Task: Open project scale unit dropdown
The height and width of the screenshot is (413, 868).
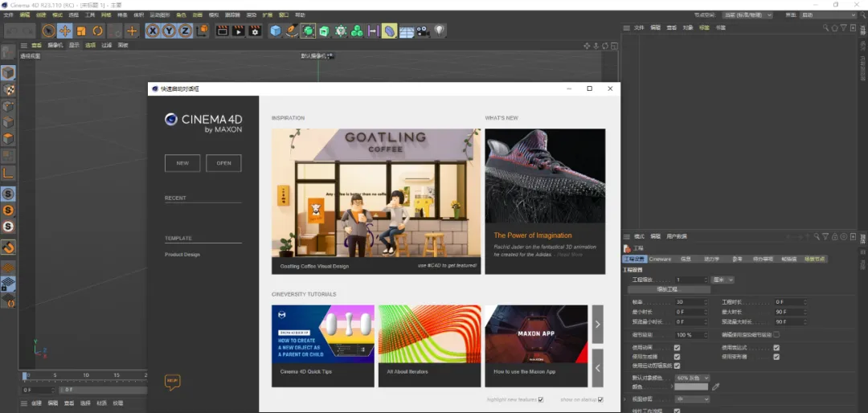Action: [723, 280]
